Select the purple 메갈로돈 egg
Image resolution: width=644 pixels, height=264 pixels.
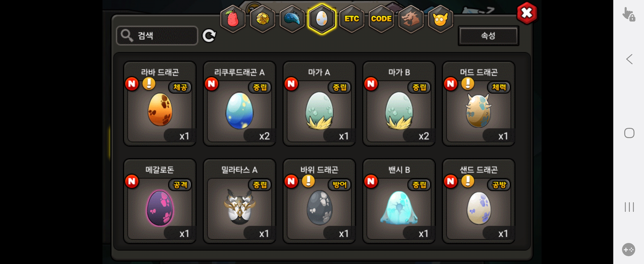(160, 201)
